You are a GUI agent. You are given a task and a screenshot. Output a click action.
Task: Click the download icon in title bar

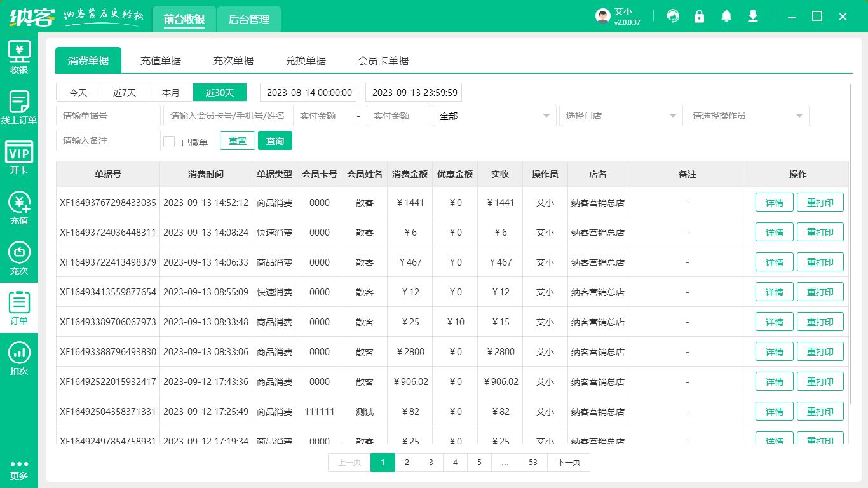click(753, 16)
